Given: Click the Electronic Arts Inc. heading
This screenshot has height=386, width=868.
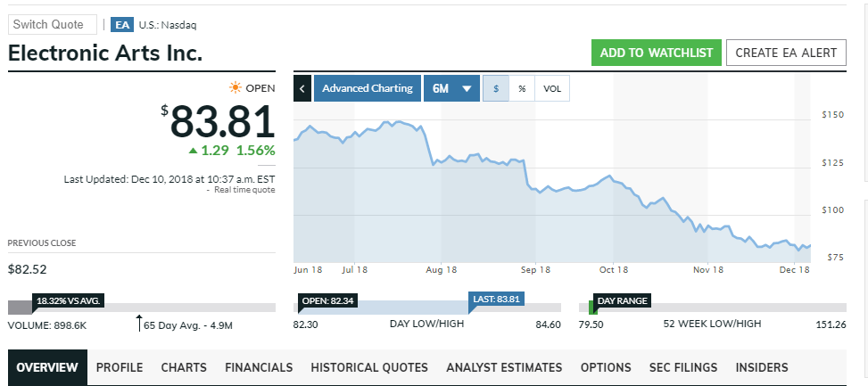Looking at the screenshot, I should [x=105, y=53].
